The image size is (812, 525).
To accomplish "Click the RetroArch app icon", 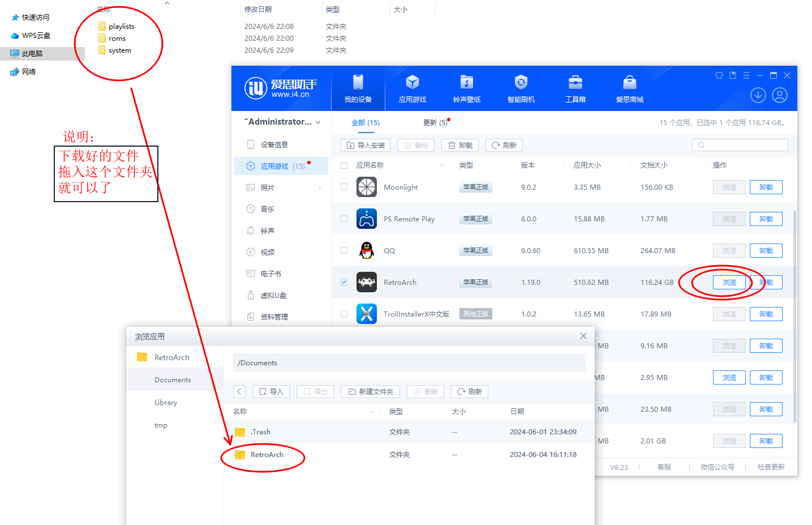I will pyautogui.click(x=367, y=282).
